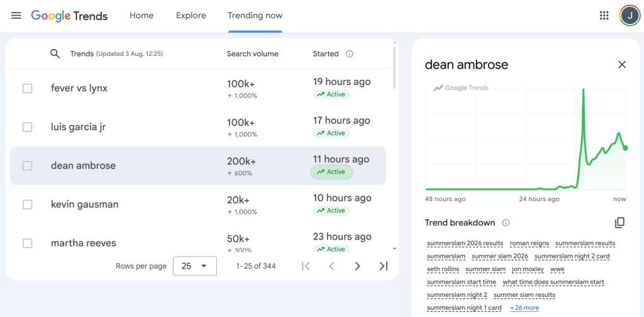Click the 200k+ search volume value
644x317 pixels.
241,162
